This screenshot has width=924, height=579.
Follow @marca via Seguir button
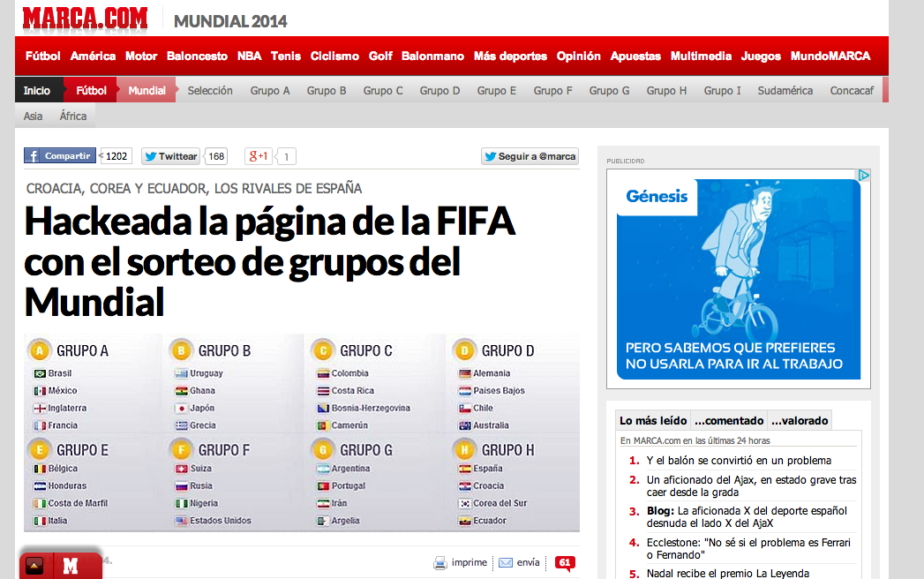(530, 156)
